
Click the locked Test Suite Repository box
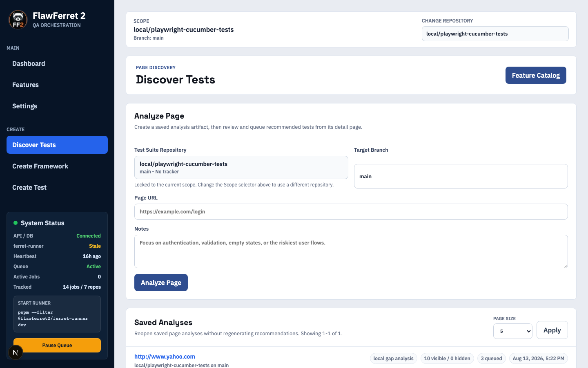(241, 167)
